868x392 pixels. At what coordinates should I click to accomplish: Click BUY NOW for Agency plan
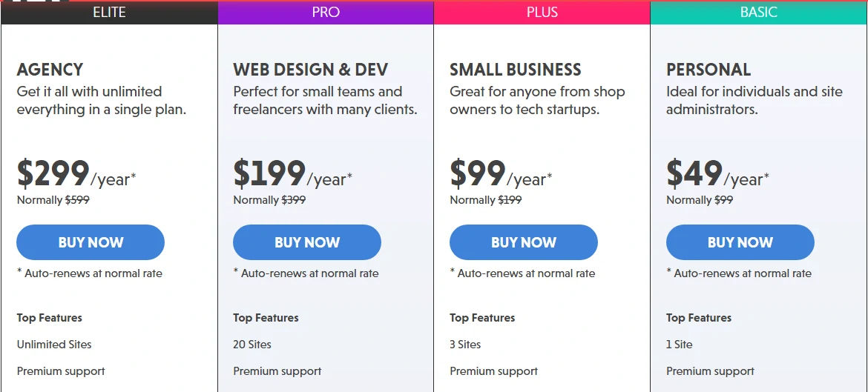[x=91, y=242]
